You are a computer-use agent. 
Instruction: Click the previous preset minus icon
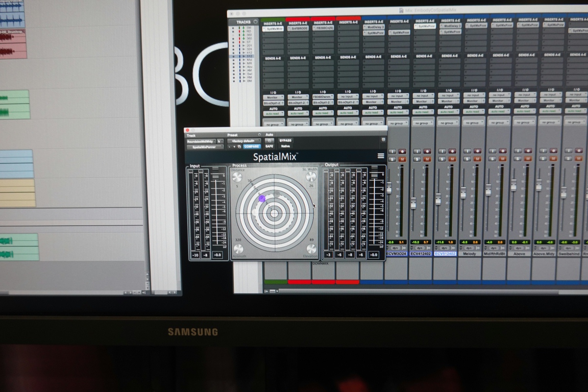pos(229,147)
